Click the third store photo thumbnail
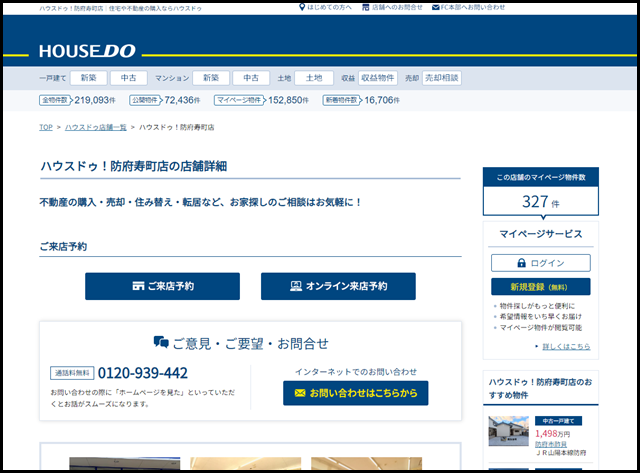The image size is (640, 473). click(x=367, y=464)
